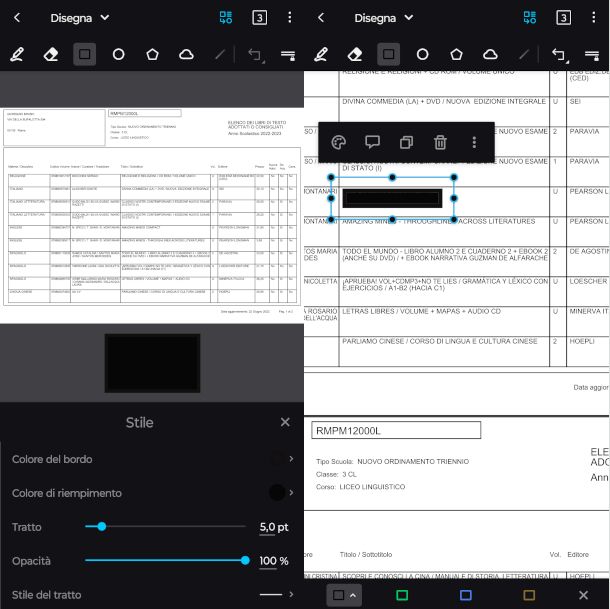Click 'HOEPLI' publisher cell in Parliamo Cinese row
610x609 pixels.
pos(582,341)
